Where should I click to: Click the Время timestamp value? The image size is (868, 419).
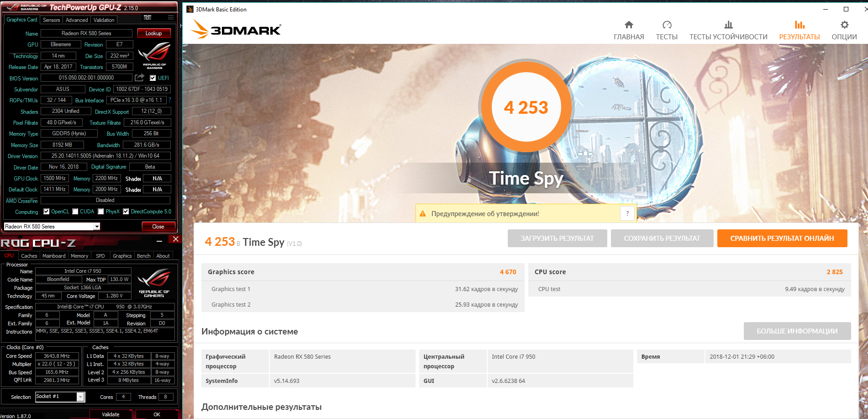[742, 357]
